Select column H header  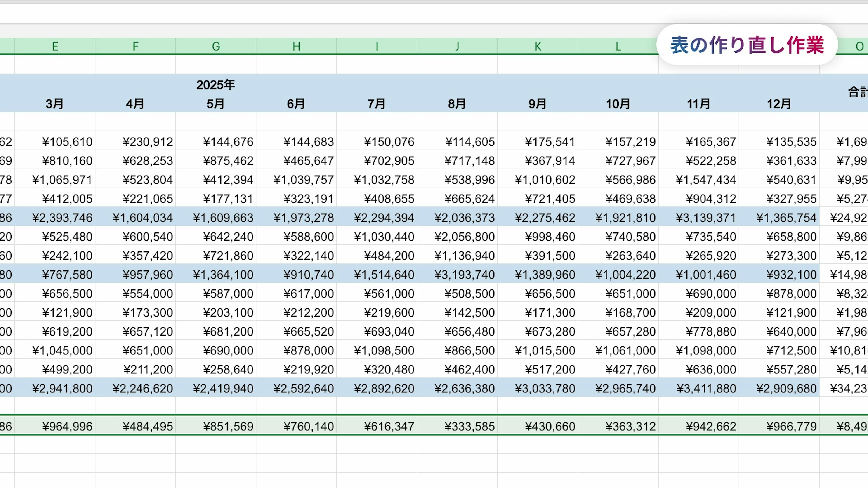(x=296, y=46)
